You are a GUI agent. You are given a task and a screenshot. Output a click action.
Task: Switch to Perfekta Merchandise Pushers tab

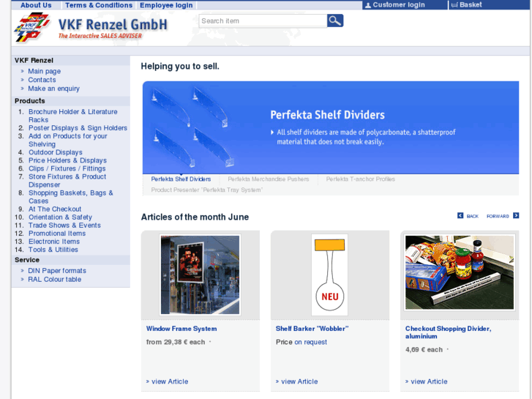(x=269, y=179)
